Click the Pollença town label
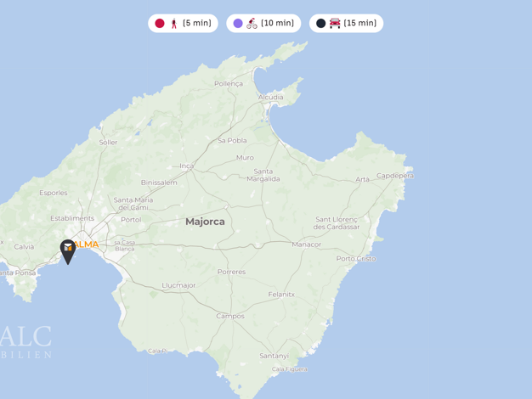 (x=229, y=84)
